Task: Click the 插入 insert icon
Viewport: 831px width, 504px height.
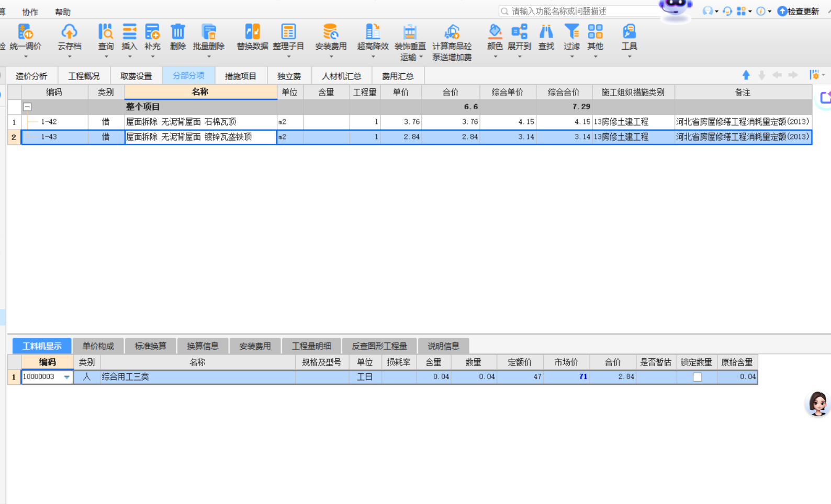Action: 129,32
